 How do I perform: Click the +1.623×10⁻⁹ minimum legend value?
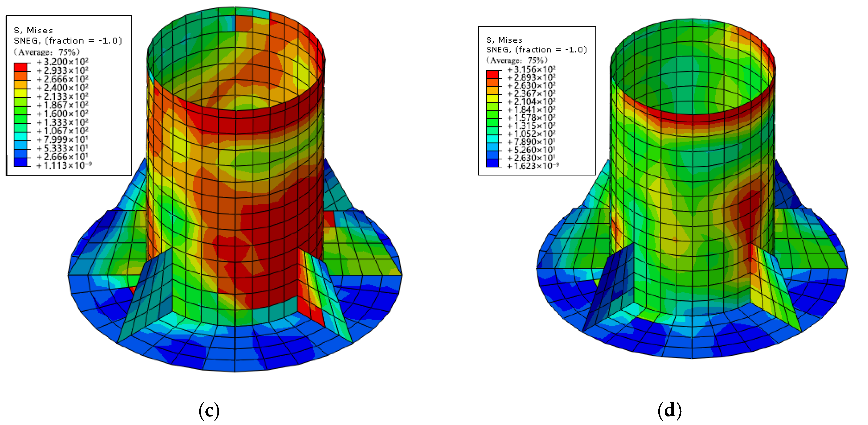click(x=533, y=166)
